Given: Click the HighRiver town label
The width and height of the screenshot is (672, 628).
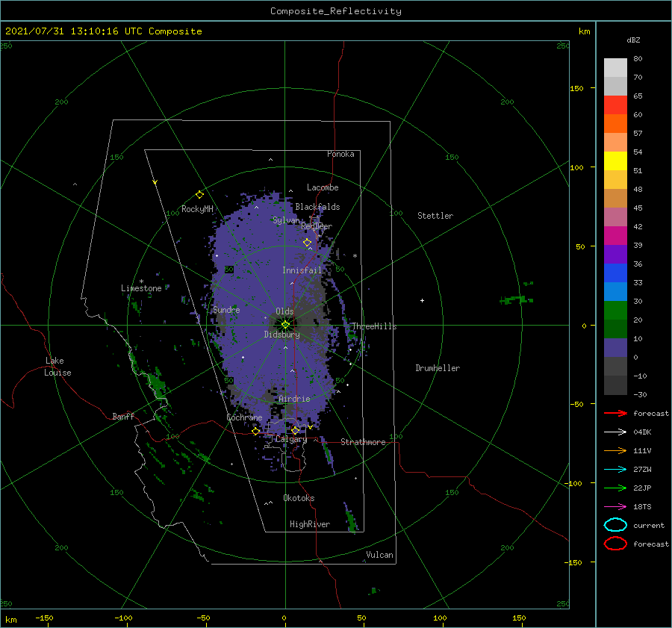Looking at the screenshot, I should coord(310,524).
